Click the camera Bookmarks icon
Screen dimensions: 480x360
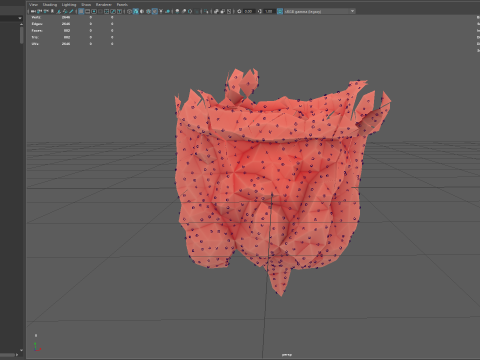click(x=52, y=11)
